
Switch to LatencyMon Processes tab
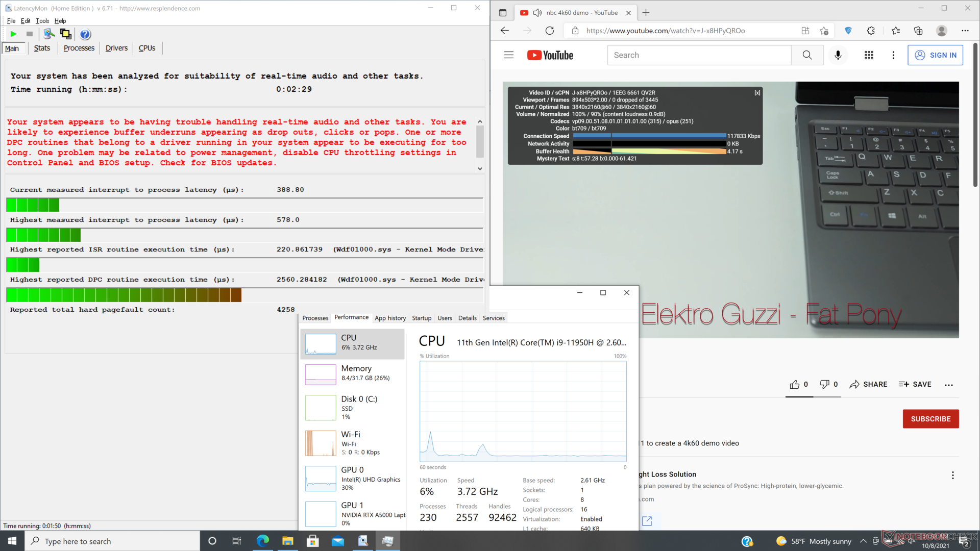click(x=79, y=48)
